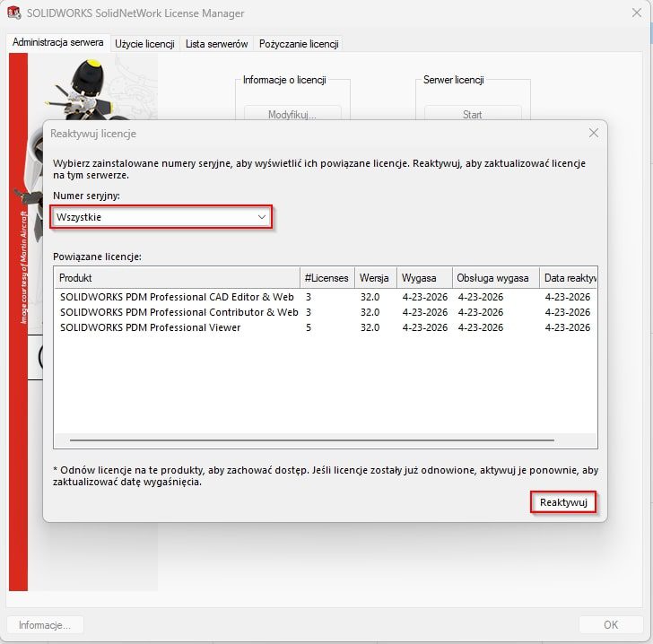Click the Start button under Serwer licencji
The height and width of the screenshot is (644, 653).
(x=472, y=114)
